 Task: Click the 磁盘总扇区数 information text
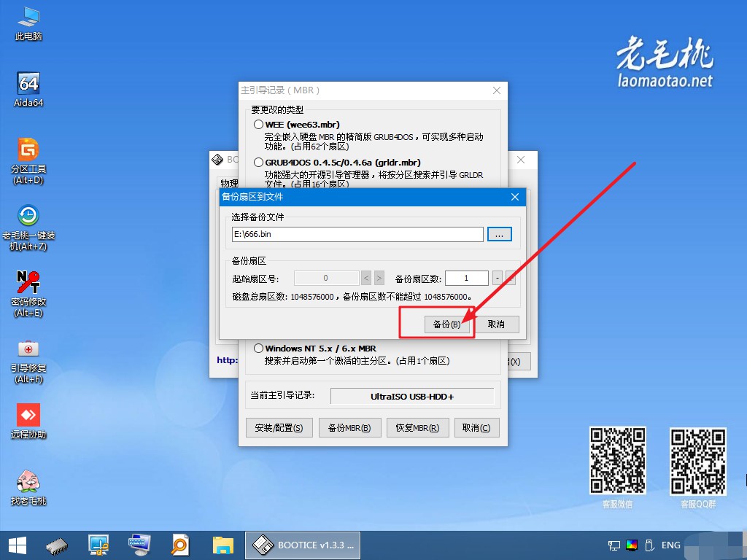[x=352, y=297]
